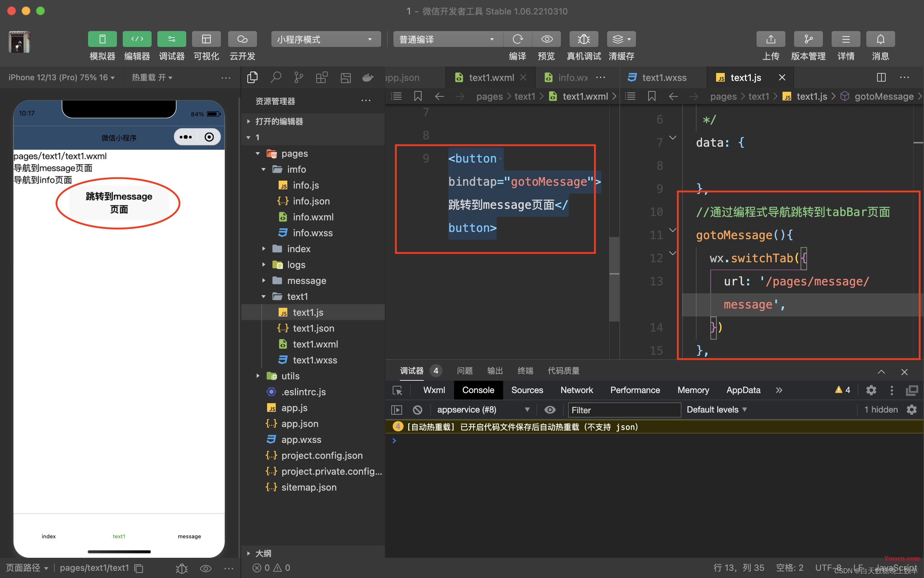Screen dimensions: 924x578
Task: Click the user avatar thumbnail
Action: pyautogui.click(x=19, y=42)
